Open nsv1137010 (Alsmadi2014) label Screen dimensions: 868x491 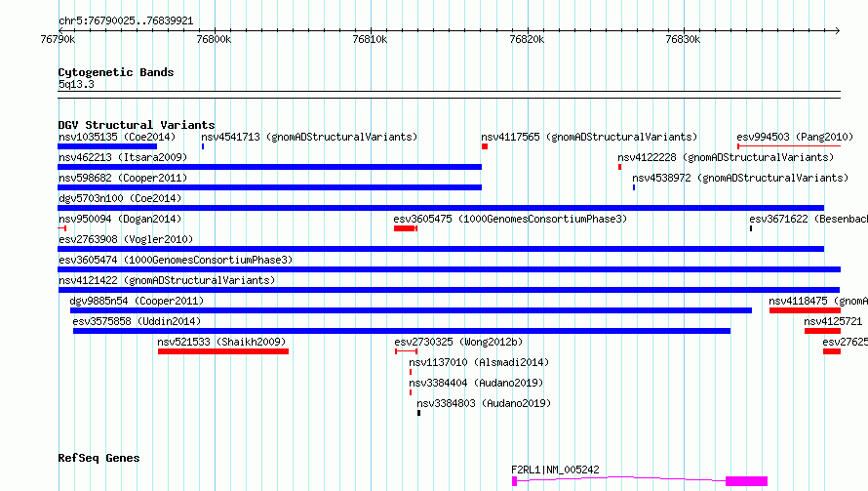[479, 362]
